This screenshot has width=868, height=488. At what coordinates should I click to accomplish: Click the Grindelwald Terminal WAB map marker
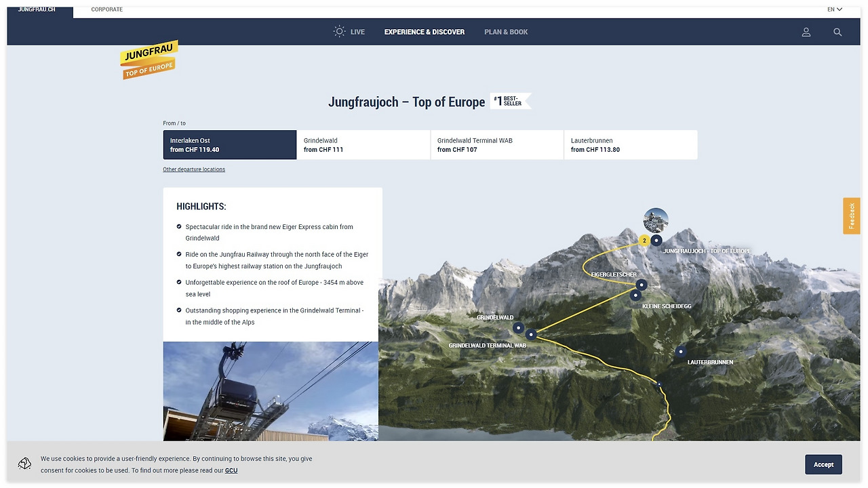[x=531, y=334]
